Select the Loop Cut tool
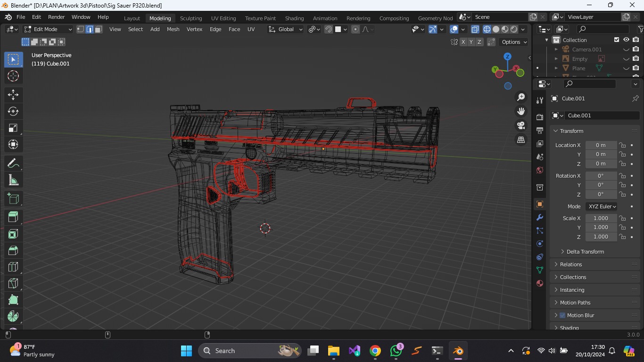The width and height of the screenshot is (644, 362). click(x=13, y=267)
